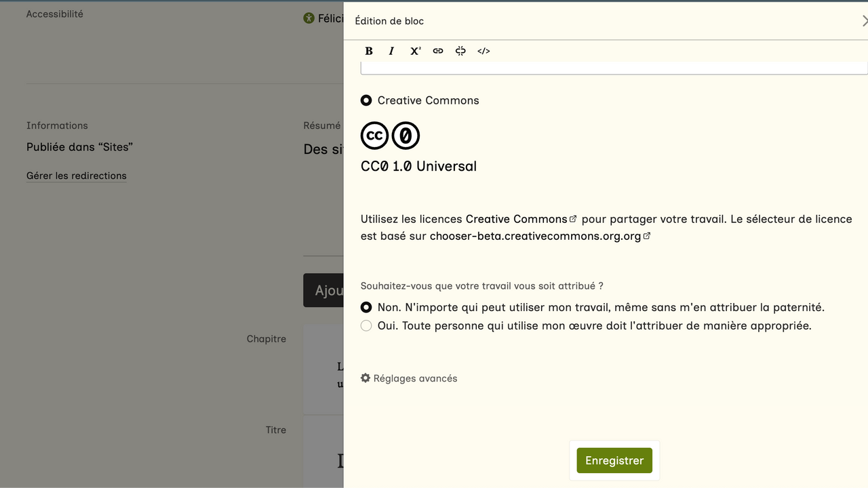Close the Édition de bloc panel
Image resolution: width=868 pixels, height=488 pixels.
(x=864, y=21)
